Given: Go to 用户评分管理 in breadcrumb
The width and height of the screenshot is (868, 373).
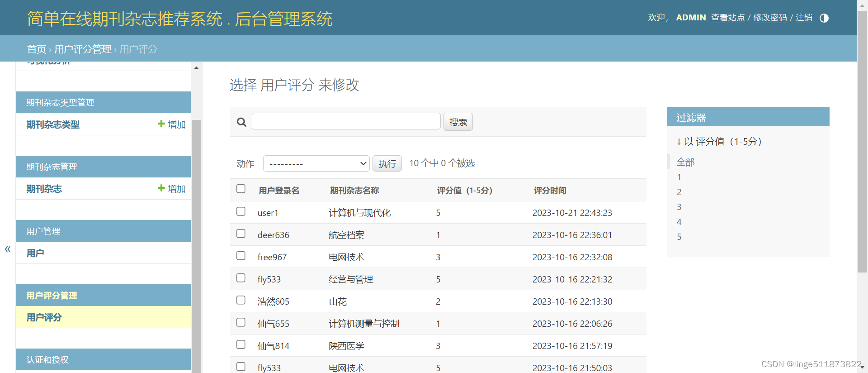Looking at the screenshot, I should 83,49.
